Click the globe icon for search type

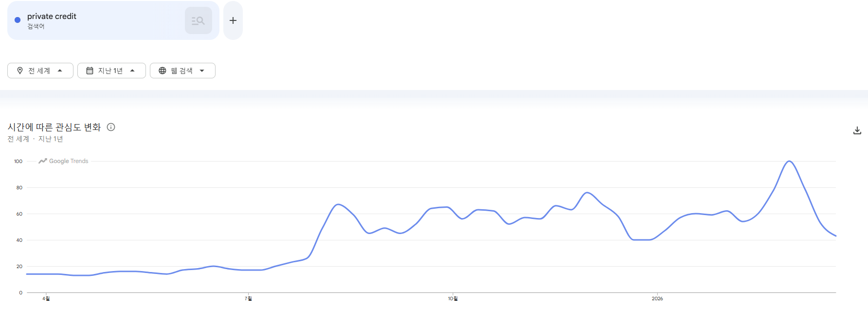click(x=163, y=71)
